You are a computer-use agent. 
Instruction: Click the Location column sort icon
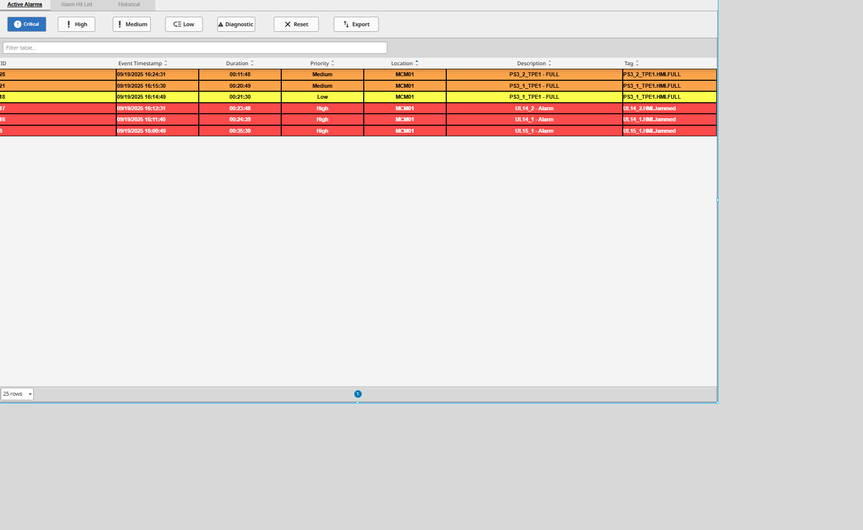pyautogui.click(x=416, y=63)
